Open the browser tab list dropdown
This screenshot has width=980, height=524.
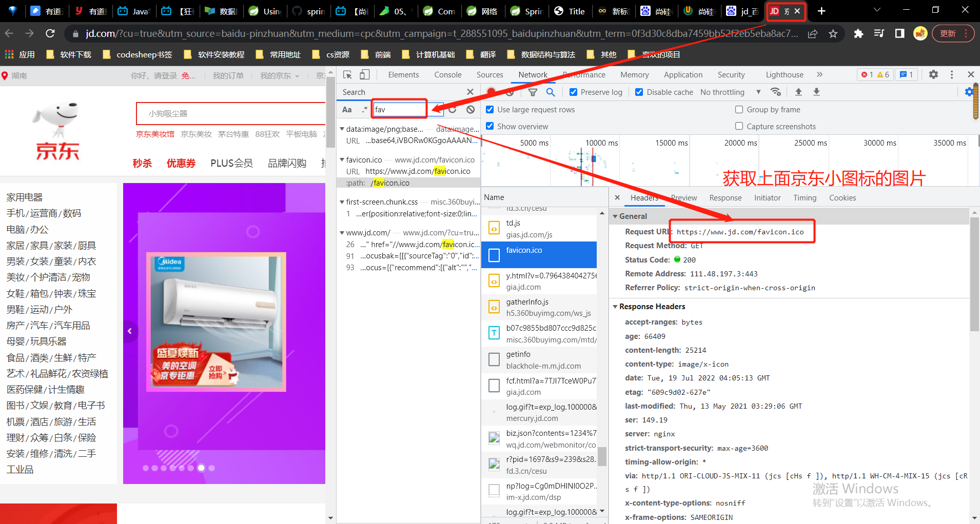[x=876, y=10]
